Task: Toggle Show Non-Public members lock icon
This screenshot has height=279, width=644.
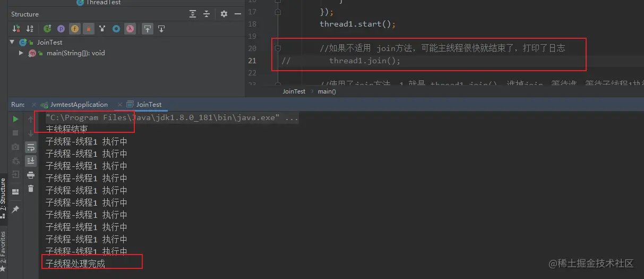Action: click(x=89, y=29)
